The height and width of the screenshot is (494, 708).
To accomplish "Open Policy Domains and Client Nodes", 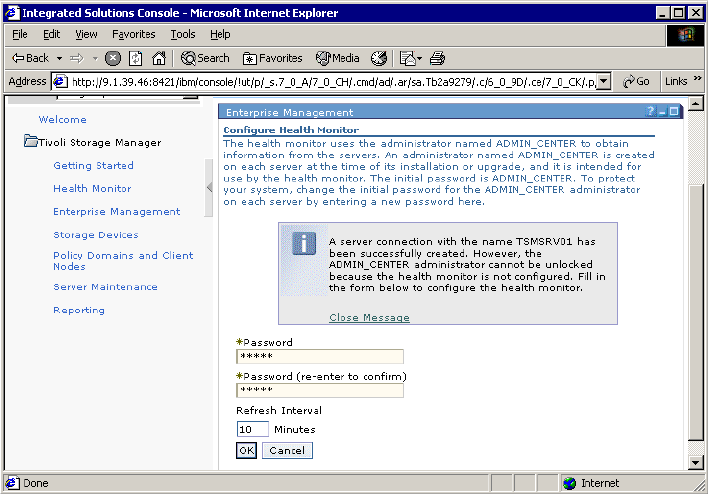I will tap(123, 261).
